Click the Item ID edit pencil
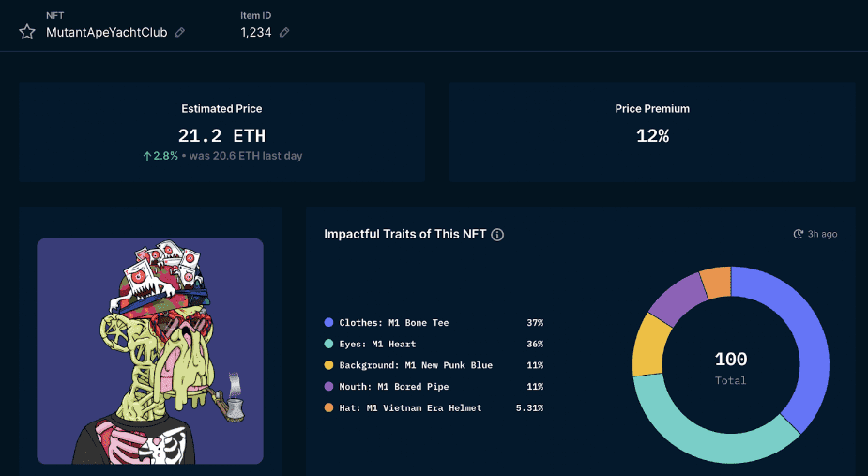Viewport: 868px width, 476px height. [284, 32]
